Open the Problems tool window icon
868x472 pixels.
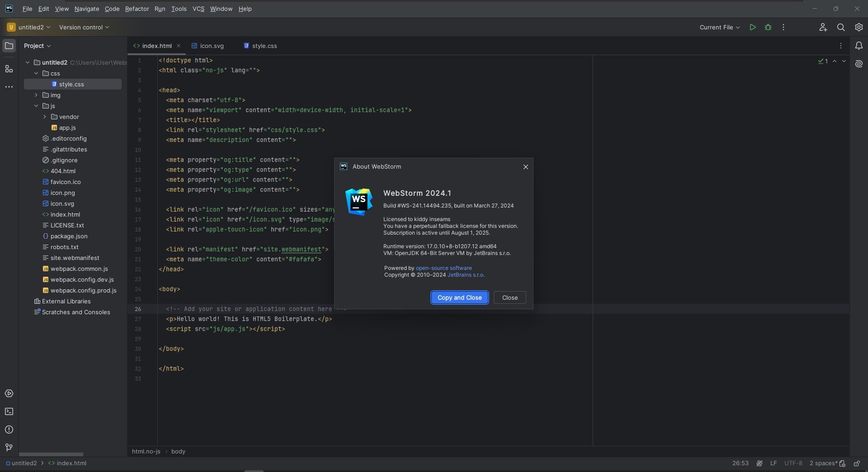coord(9,430)
